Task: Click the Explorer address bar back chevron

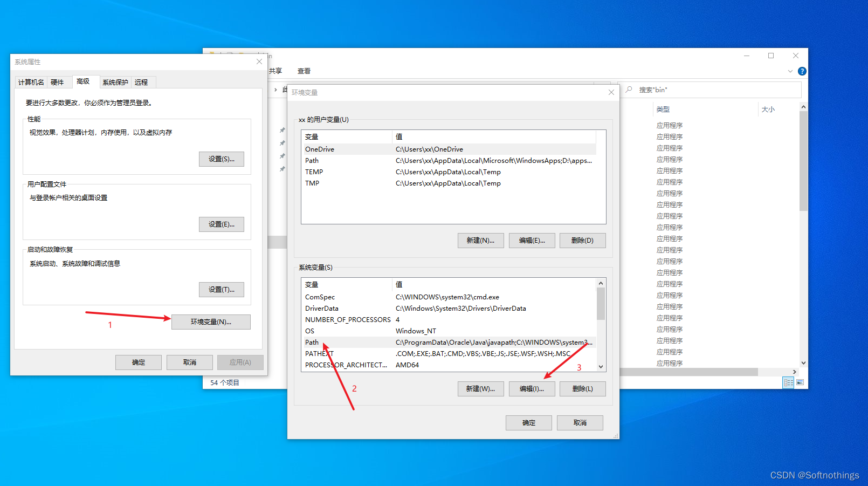Action: point(275,90)
